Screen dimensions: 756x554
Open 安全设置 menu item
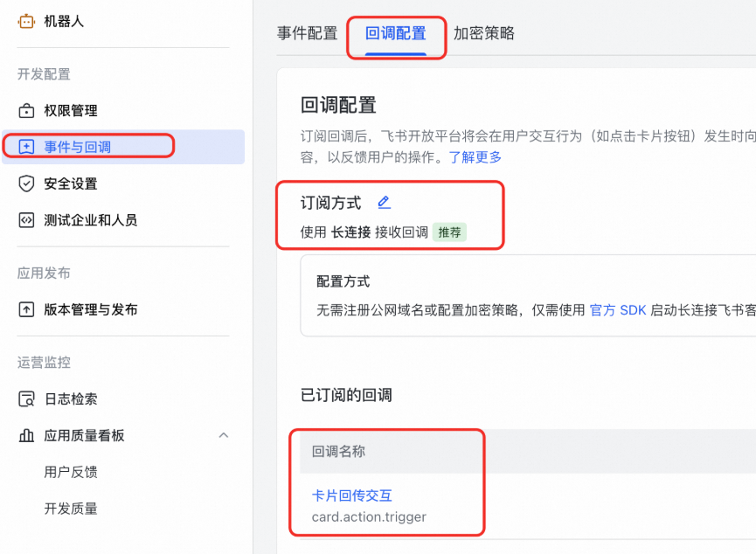click(71, 184)
